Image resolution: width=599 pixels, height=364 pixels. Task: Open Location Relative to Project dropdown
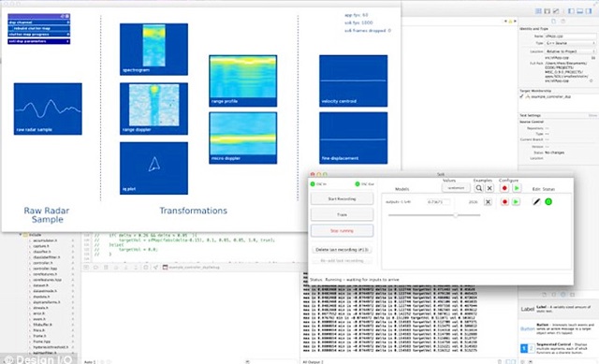coord(570,51)
